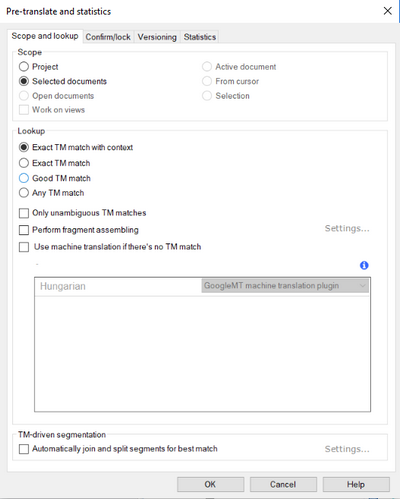Screen dimensions: 400x499
Task: Go to the Statistics tab
Action: (200, 37)
